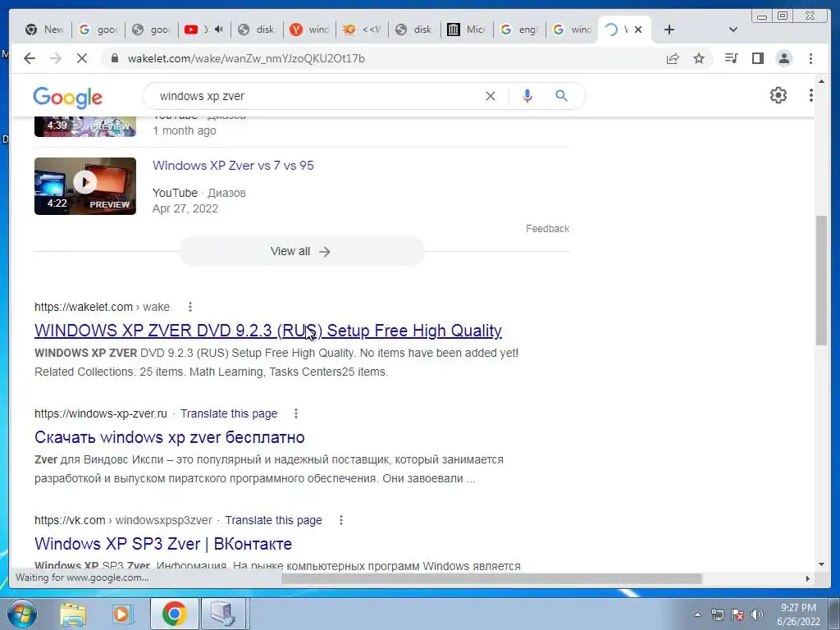Open more options for vk.com result
The width and height of the screenshot is (840, 630).
(340, 520)
